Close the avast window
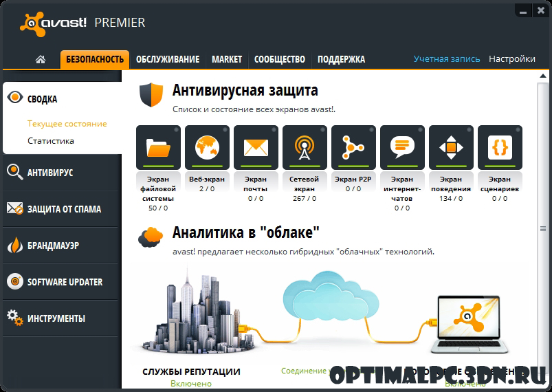The image size is (552, 392). click(x=541, y=11)
